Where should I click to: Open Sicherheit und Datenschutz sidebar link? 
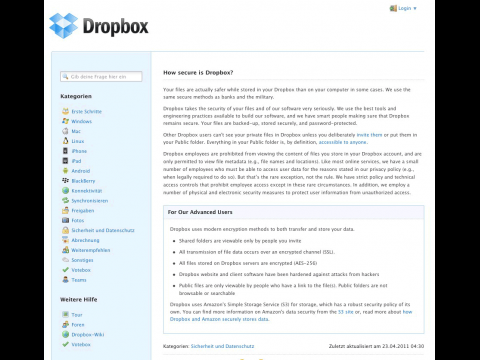point(103,230)
